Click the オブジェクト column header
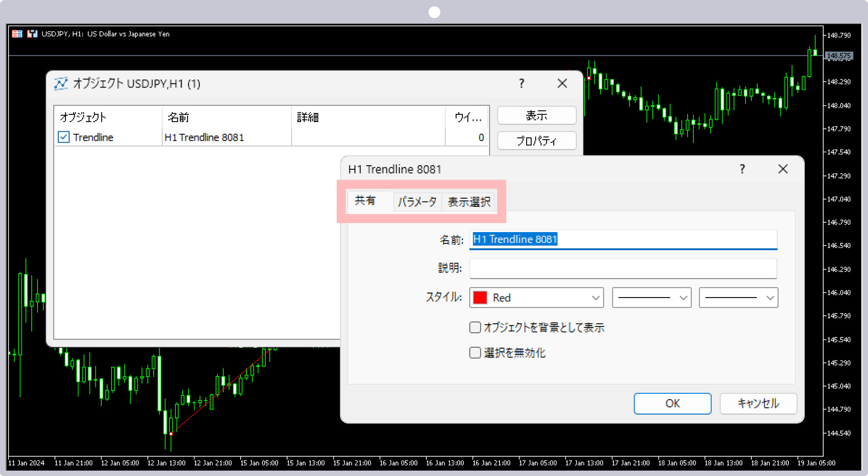Screen dimensions: 868x476 point(108,117)
